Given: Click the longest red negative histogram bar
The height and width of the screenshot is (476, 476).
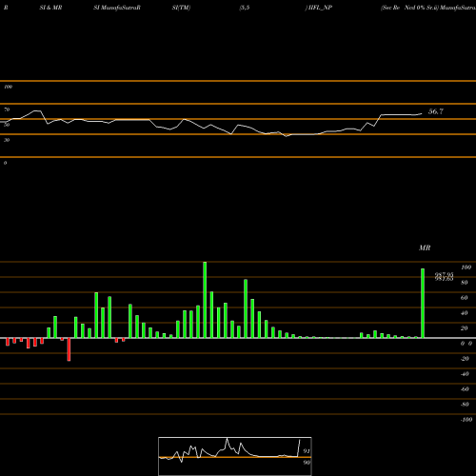Looking at the screenshot, I should pos(69,349).
